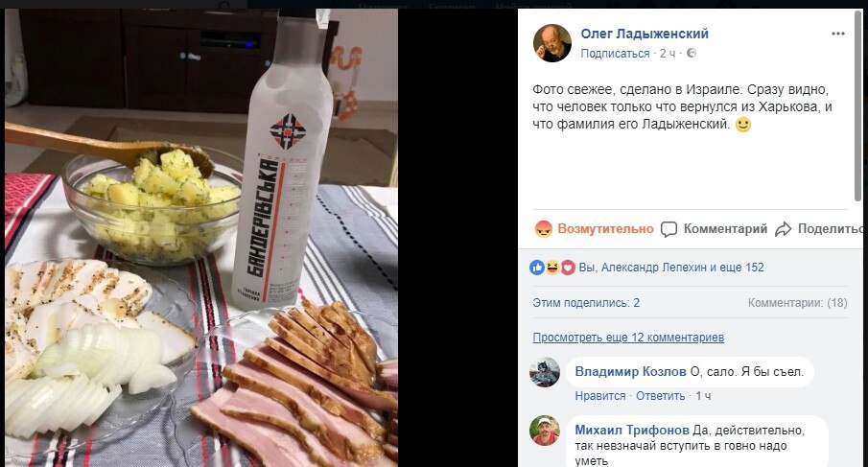Open Олег Ладыженский profile picture
Screen dimensions: 868x467
pos(551,43)
